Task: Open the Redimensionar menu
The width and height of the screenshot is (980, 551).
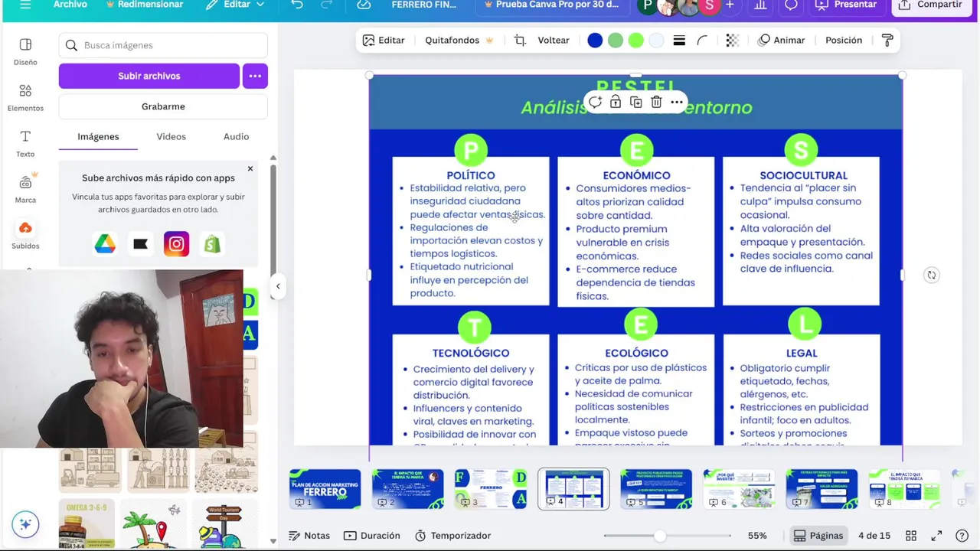Action: pyautogui.click(x=145, y=5)
